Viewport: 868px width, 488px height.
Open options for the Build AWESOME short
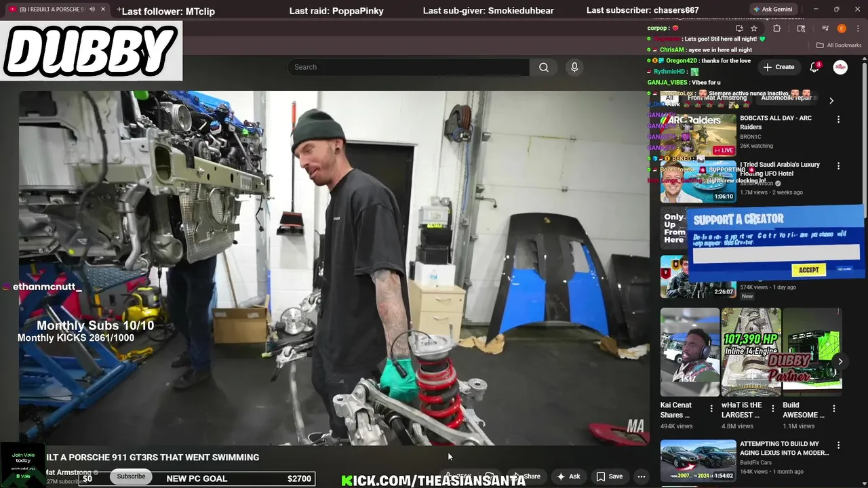834,409
